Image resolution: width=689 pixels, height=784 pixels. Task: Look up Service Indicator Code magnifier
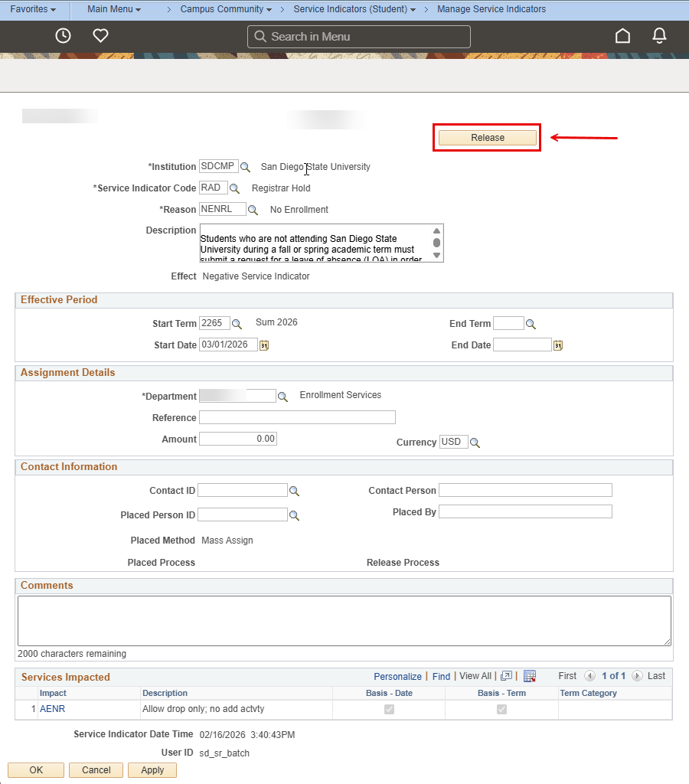pyautogui.click(x=234, y=188)
